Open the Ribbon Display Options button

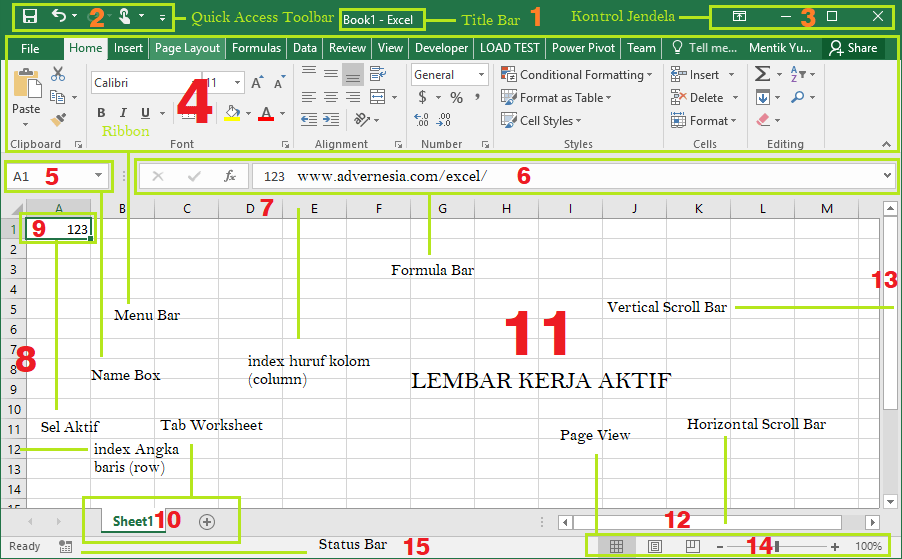[739, 17]
